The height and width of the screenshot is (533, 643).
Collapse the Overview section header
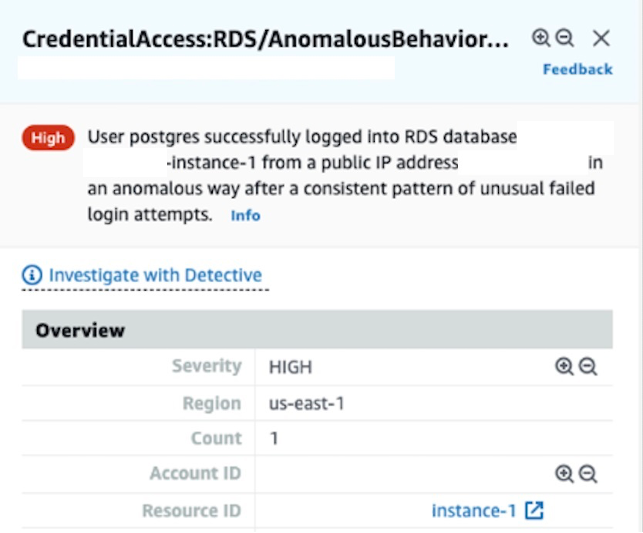tap(81, 330)
